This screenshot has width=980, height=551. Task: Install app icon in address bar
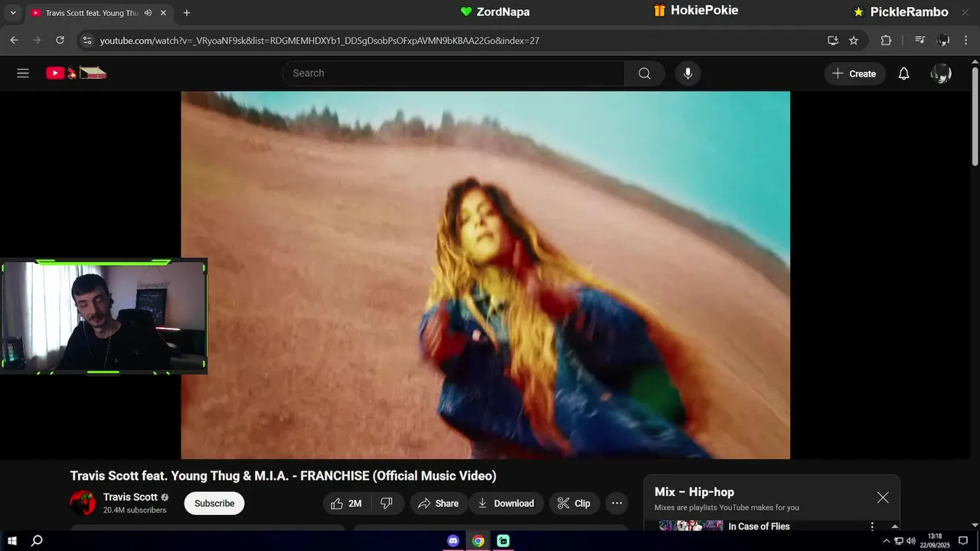click(833, 41)
